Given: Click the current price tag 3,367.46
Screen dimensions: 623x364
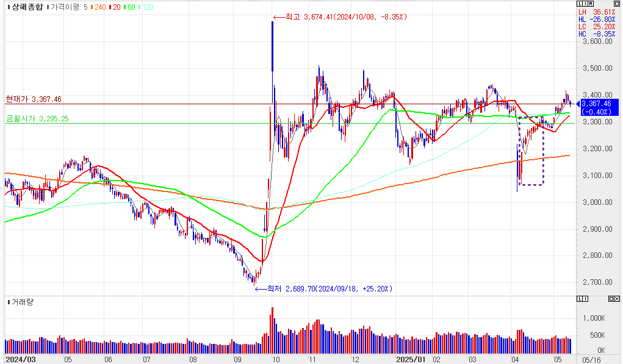Looking at the screenshot, I should coord(599,107).
